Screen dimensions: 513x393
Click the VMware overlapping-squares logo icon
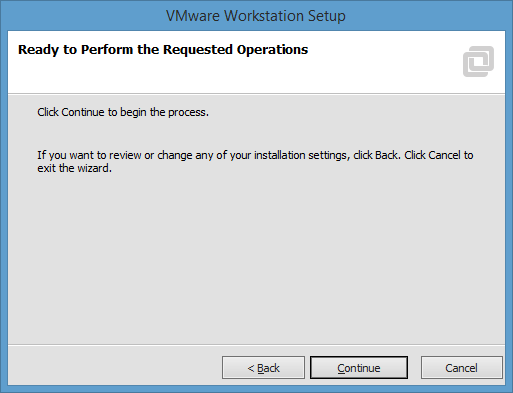click(478, 61)
